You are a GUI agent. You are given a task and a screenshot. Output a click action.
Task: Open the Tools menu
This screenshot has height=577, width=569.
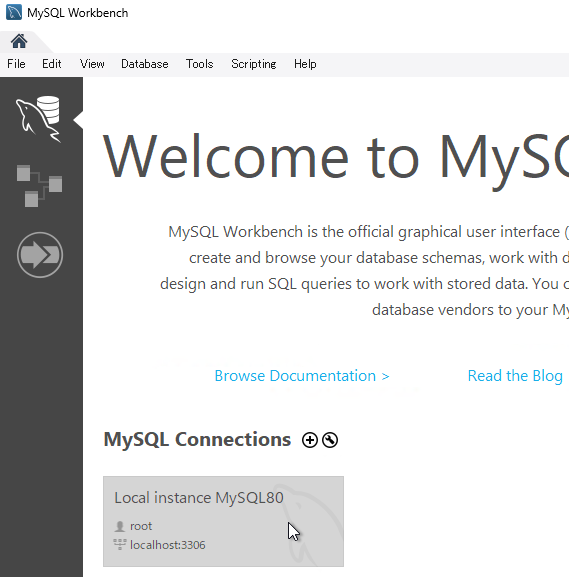tap(199, 64)
